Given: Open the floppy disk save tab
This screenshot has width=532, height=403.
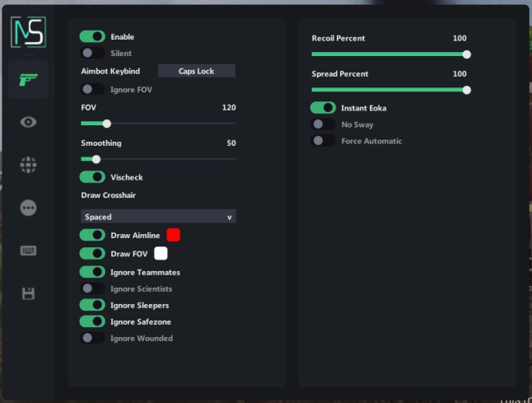Looking at the screenshot, I should 28,293.
